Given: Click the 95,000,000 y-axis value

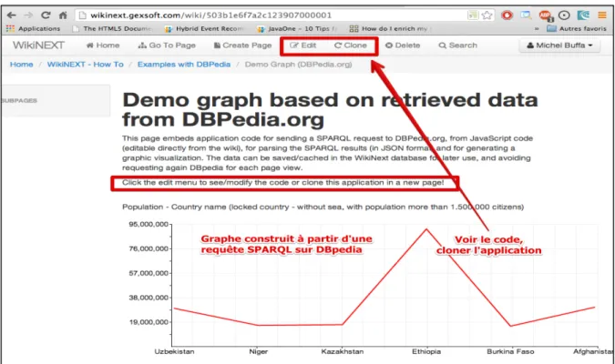Looking at the screenshot, I should tap(149, 224).
